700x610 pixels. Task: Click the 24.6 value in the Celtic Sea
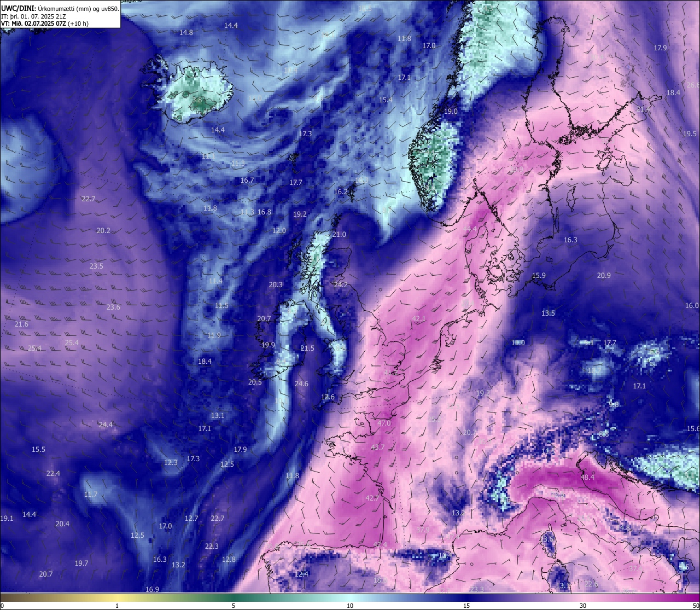(x=301, y=384)
